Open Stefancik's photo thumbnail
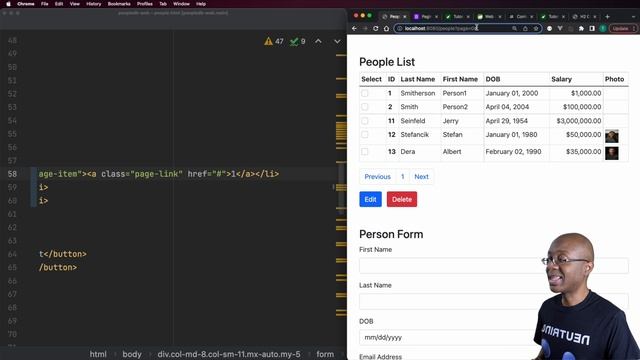 click(611, 136)
